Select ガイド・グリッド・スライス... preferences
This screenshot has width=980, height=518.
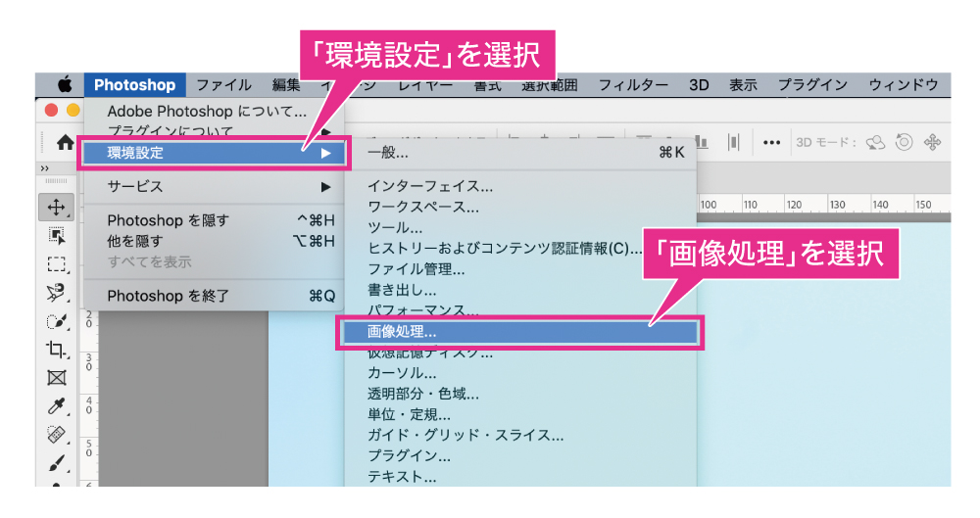coord(520,435)
